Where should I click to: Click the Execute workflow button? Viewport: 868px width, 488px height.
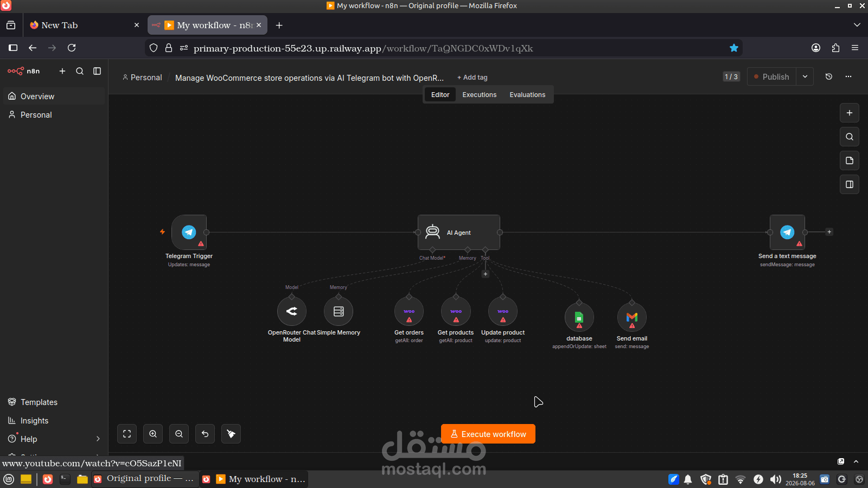488,434
